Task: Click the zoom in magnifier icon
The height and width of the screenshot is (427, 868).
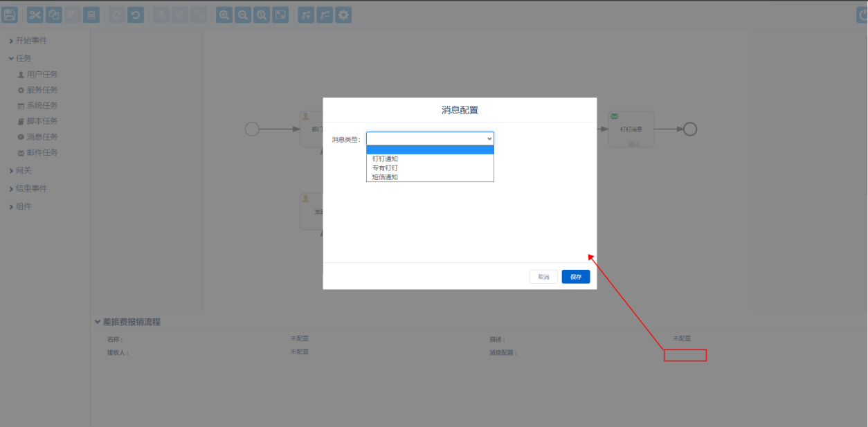Action: click(x=224, y=15)
